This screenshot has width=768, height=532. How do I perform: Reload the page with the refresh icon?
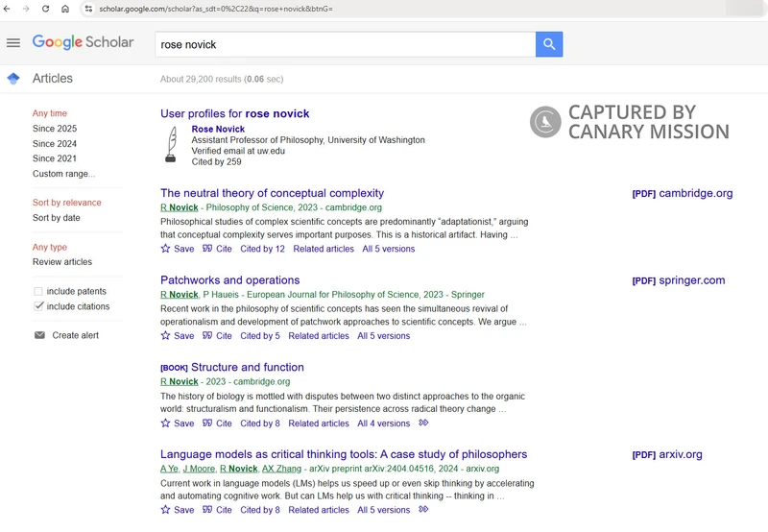click(x=45, y=9)
